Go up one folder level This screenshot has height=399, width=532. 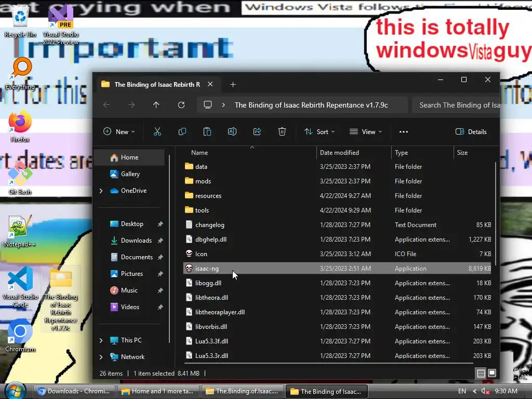click(156, 105)
